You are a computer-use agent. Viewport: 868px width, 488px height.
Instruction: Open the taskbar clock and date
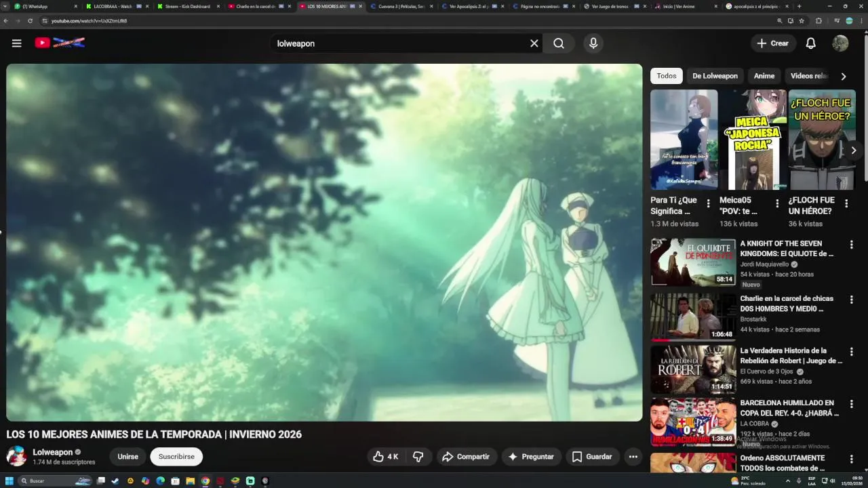(852, 481)
